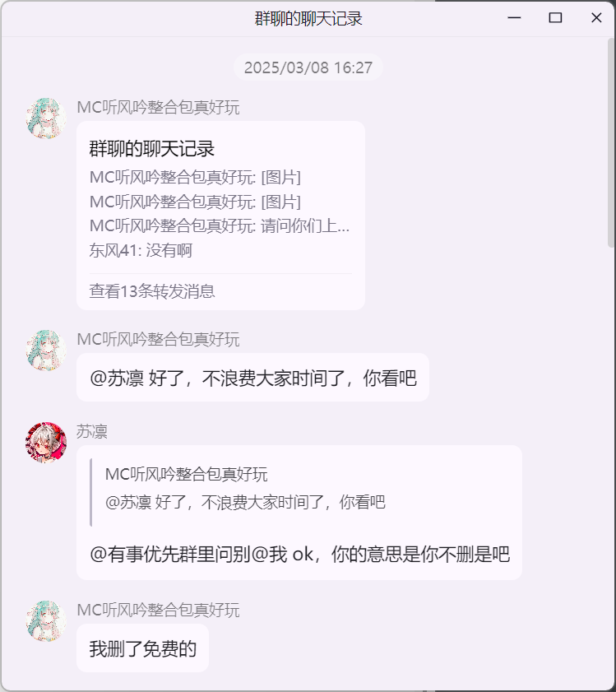Open avatar beside the forwarded chat record card
Image resolution: width=616 pixels, height=692 pixels.
point(46,118)
